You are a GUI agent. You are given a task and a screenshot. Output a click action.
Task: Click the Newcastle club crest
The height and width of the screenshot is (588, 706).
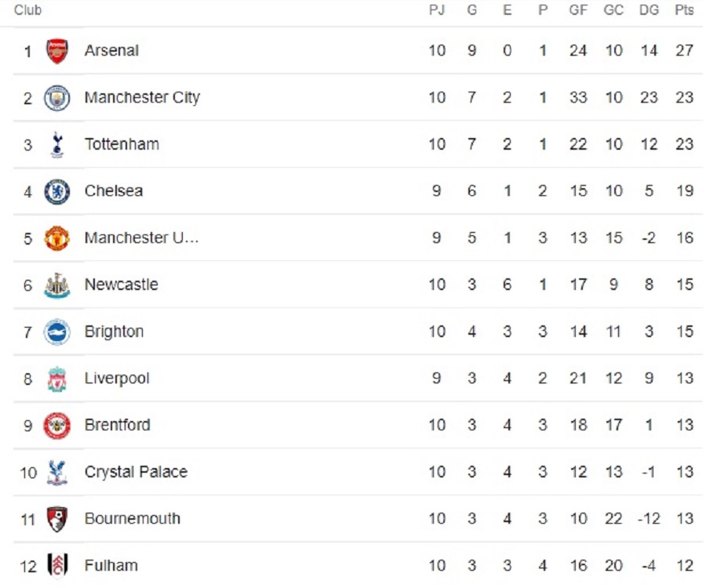(56, 285)
